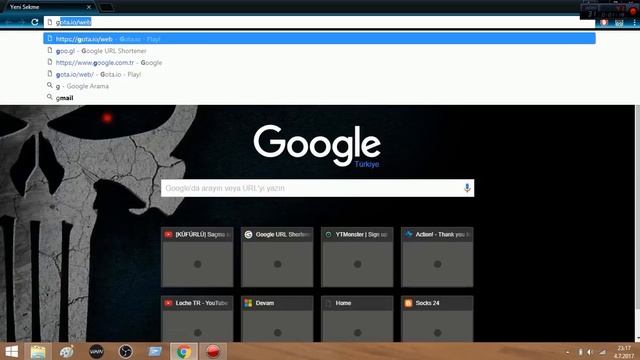Viewport: 640px width, 360px height.
Task: Click the volume icon in system tray
Action: click(x=590, y=352)
